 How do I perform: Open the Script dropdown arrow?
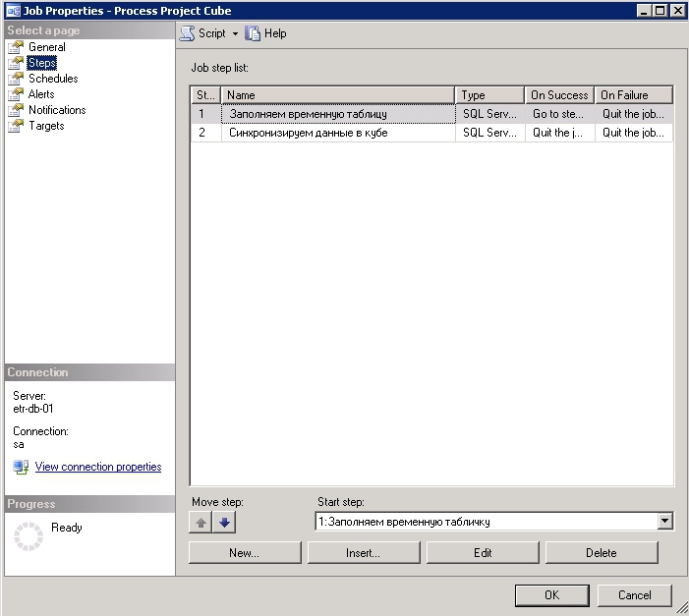point(236,33)
